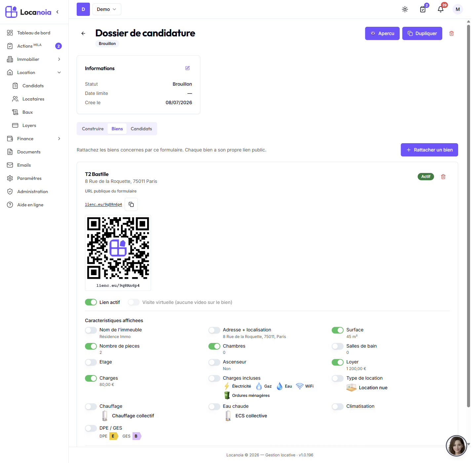Turn off Nombre de pieces toggle

(91, 346)
